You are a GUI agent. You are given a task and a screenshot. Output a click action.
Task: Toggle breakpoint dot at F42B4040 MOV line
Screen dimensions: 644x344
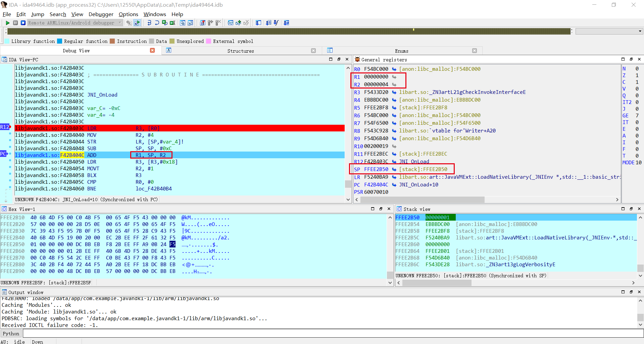(x=10, y=134)
